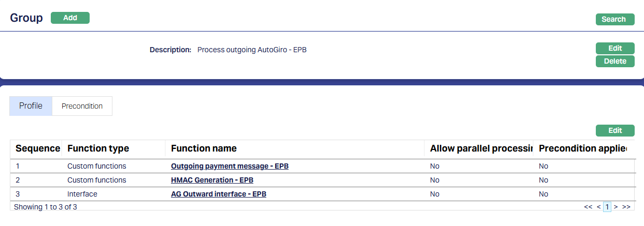
Task: Jump to last page with >> arrow
Action: (x=626, y=207)
